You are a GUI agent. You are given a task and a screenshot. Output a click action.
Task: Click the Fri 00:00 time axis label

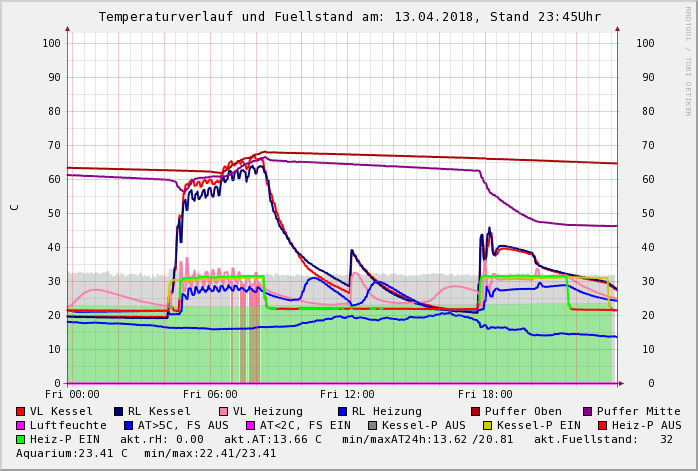tap(72, 395)
